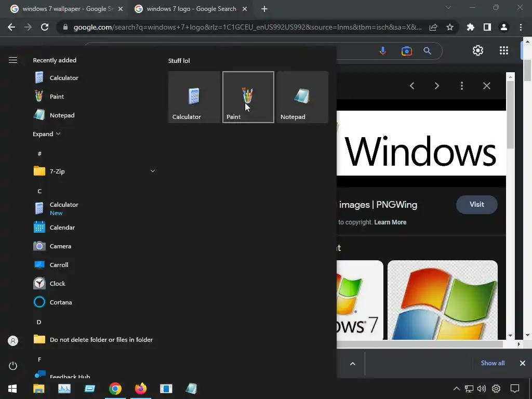The image size is (532, 399).
Task: Click the D letter group header
Action: (39, 322)
